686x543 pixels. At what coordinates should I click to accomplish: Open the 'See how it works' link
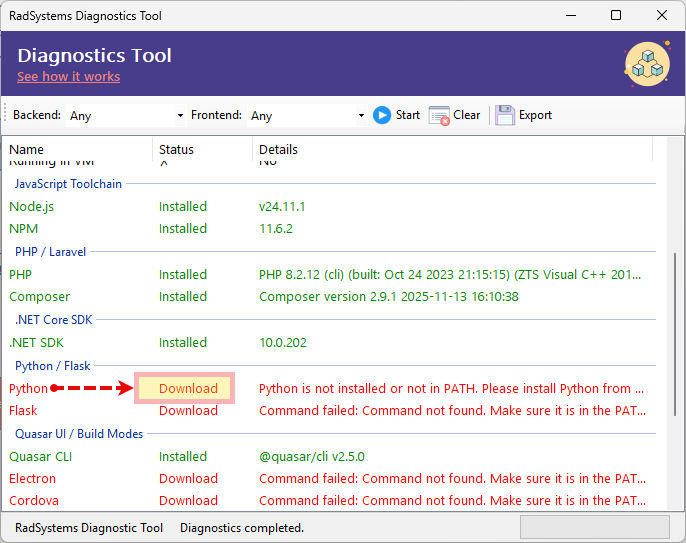click(68, 77)
